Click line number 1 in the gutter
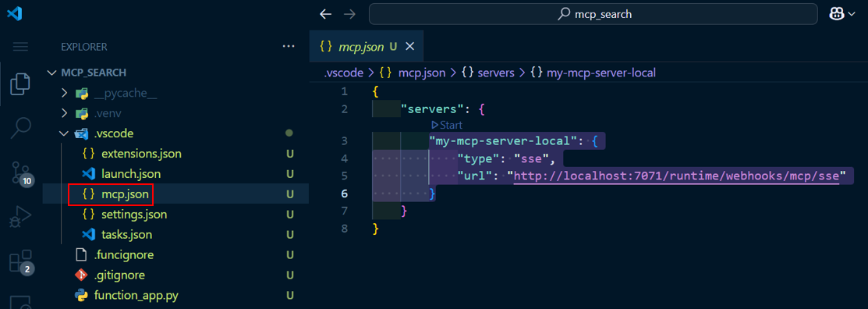The image size is (868, 309). coord(345,91)
